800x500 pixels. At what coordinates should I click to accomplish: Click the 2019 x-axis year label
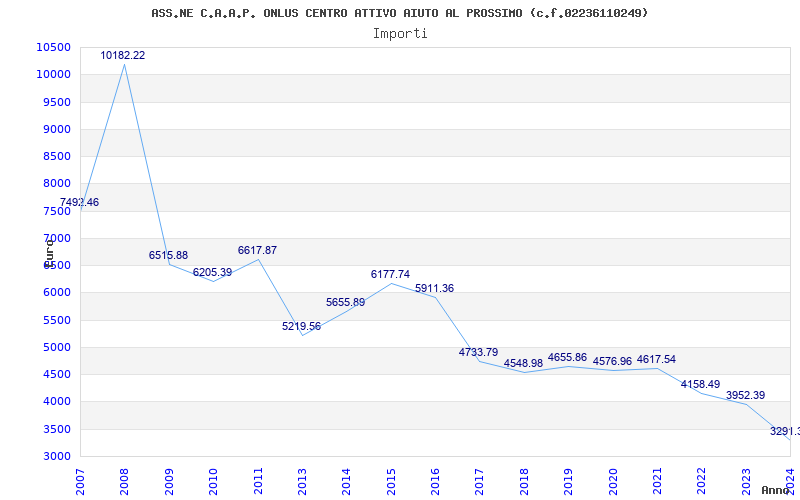click(568, 481)
